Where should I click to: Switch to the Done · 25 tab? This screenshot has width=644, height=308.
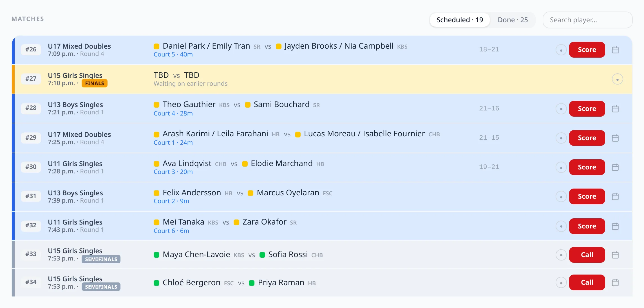click(x=513, y=20)
